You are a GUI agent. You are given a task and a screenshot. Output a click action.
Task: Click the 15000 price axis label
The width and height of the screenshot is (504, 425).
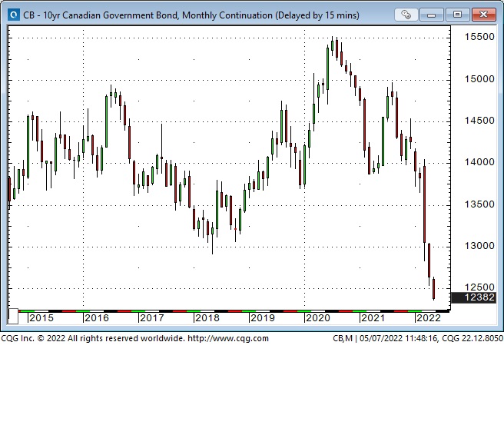coord(479,79)
